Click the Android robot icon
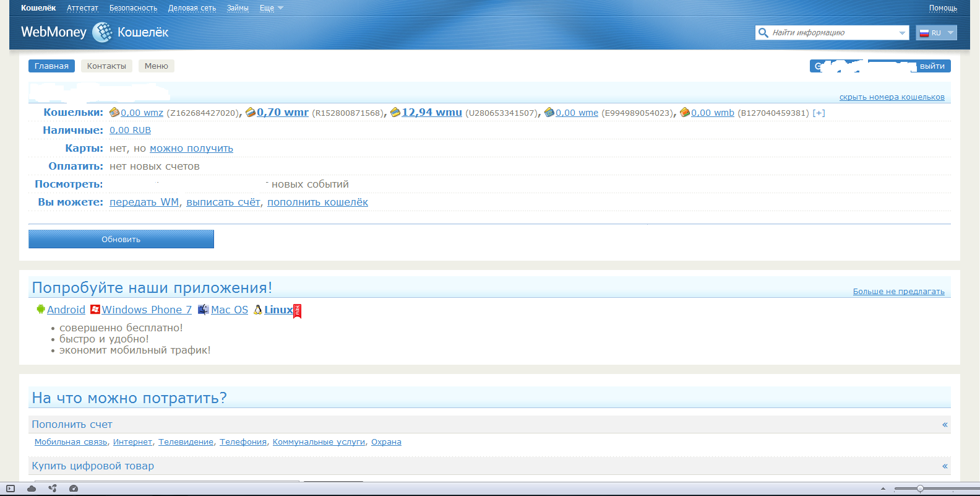 [41, 309]
